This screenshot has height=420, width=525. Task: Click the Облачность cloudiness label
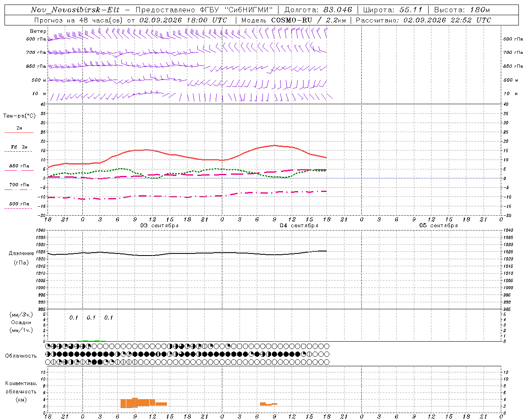coord(21,356)
